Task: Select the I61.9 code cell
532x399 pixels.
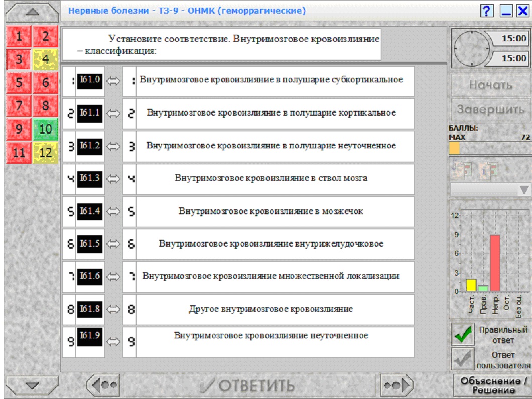Action: click(90, 337)
